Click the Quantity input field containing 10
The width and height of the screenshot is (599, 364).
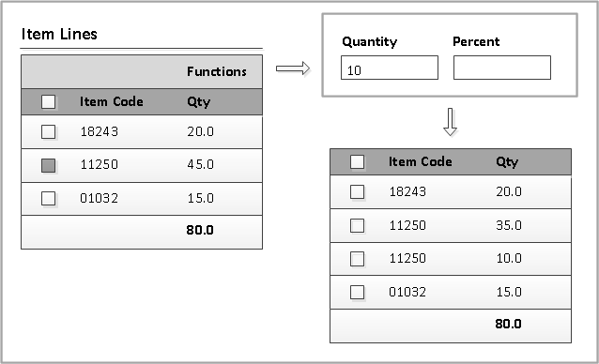coord(390,68)
